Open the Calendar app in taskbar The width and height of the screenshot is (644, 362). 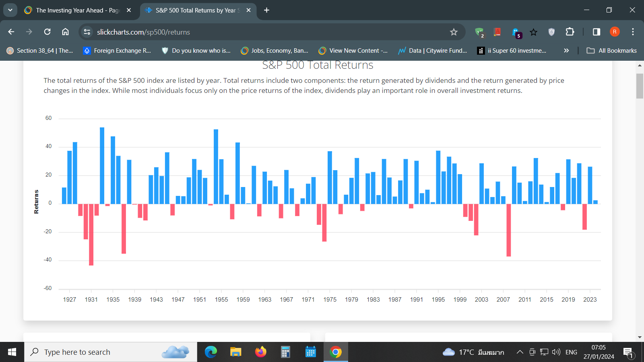310,352
